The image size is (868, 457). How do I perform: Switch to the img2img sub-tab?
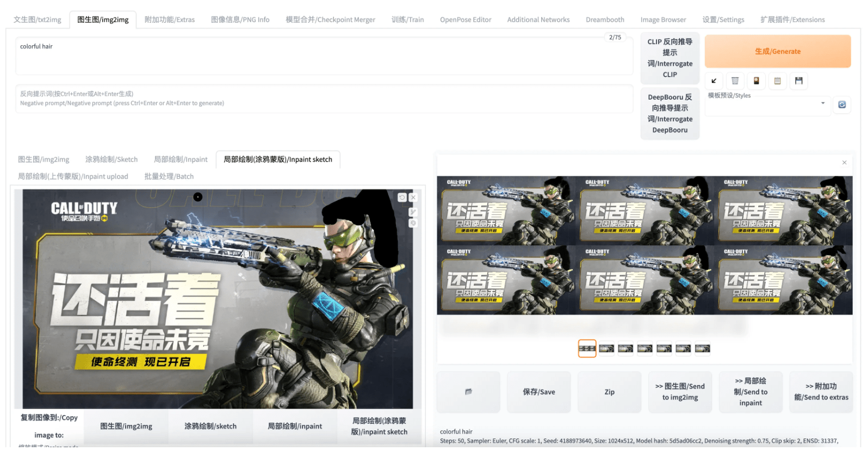click(x=44, y=159)
